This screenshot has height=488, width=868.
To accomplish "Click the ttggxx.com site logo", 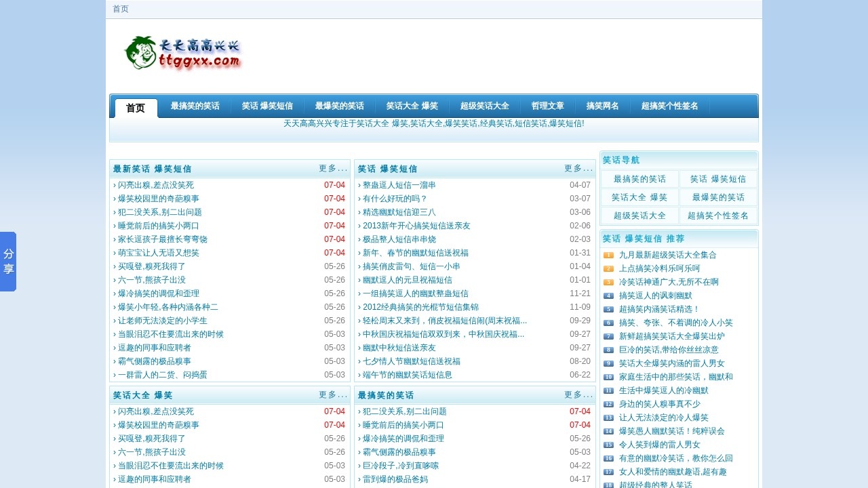I will click(x=183, y=53).
